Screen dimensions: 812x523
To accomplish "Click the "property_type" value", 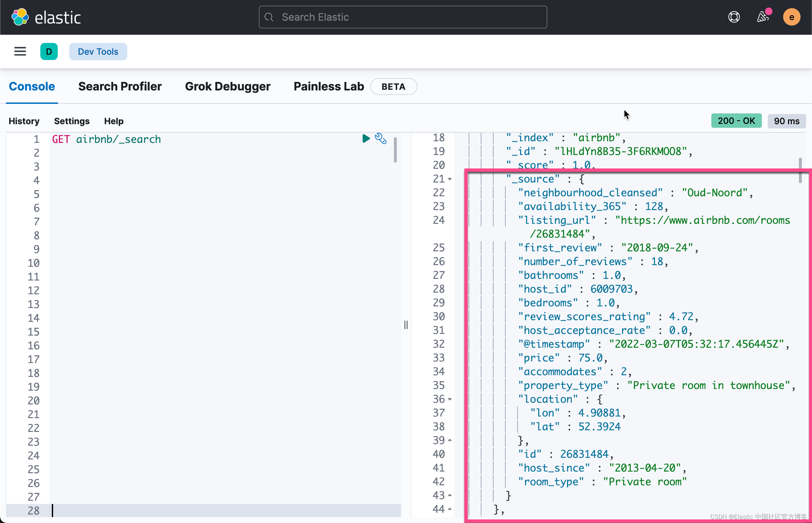I will [709, 385].
